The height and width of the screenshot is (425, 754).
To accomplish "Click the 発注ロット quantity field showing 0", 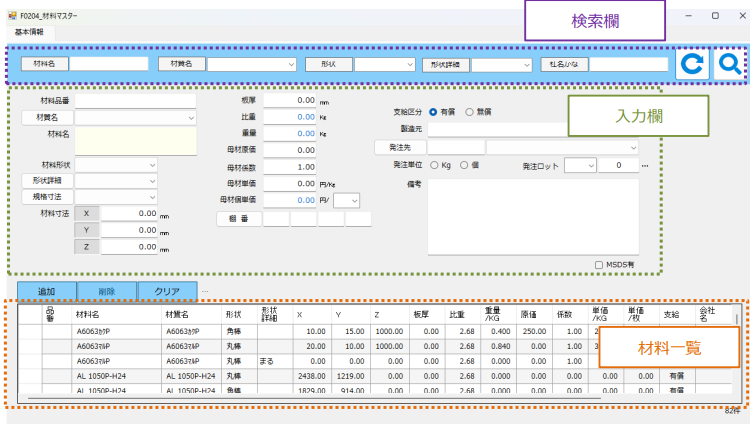I will coord(618,166).
